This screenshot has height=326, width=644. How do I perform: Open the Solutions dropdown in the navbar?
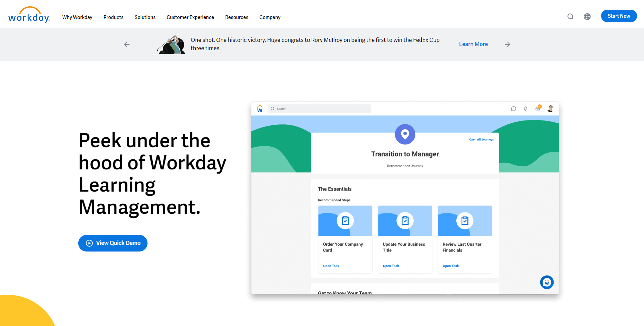(x=145, y=17)
